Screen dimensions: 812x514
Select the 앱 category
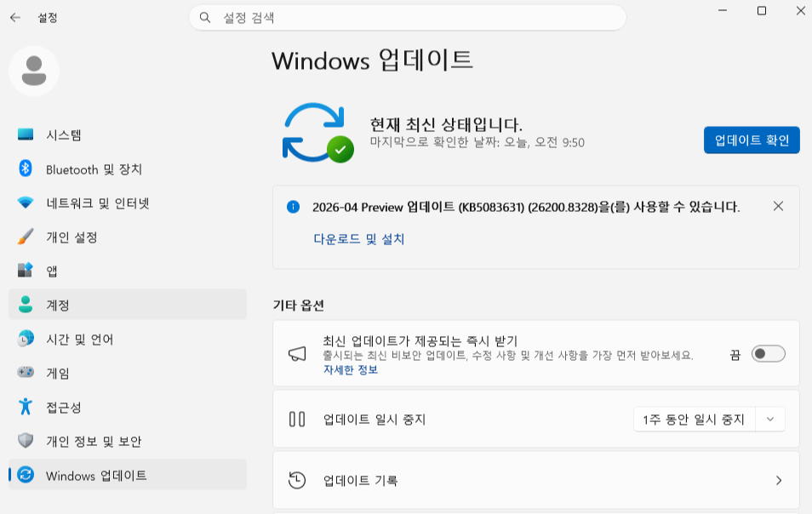[128, 271]
